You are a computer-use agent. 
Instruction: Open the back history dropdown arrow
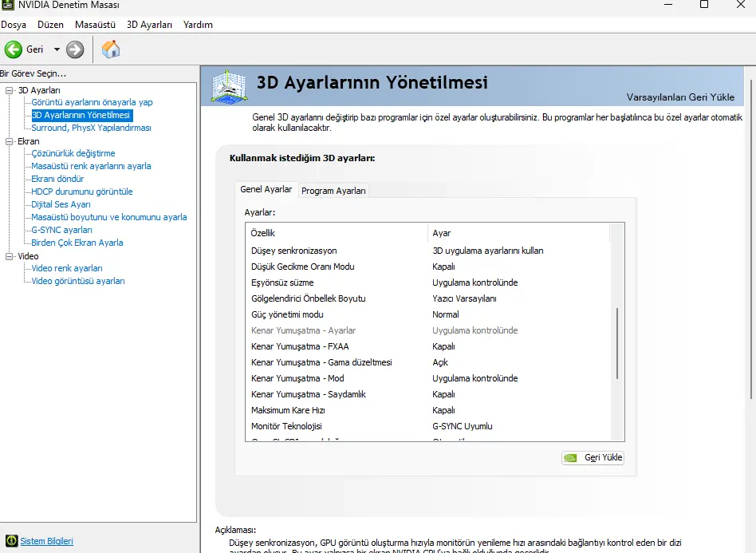pos(57,49)
